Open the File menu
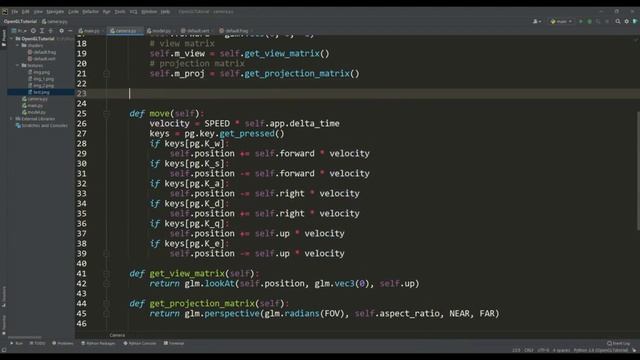This screenshot has width=640, height=360. point(15,11)
